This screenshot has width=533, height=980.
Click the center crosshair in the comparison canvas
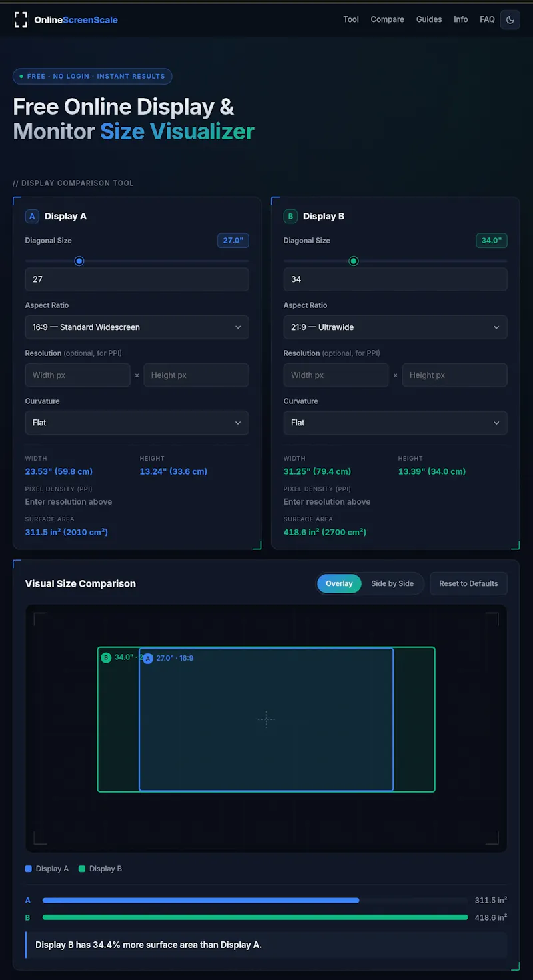[266, 719]
